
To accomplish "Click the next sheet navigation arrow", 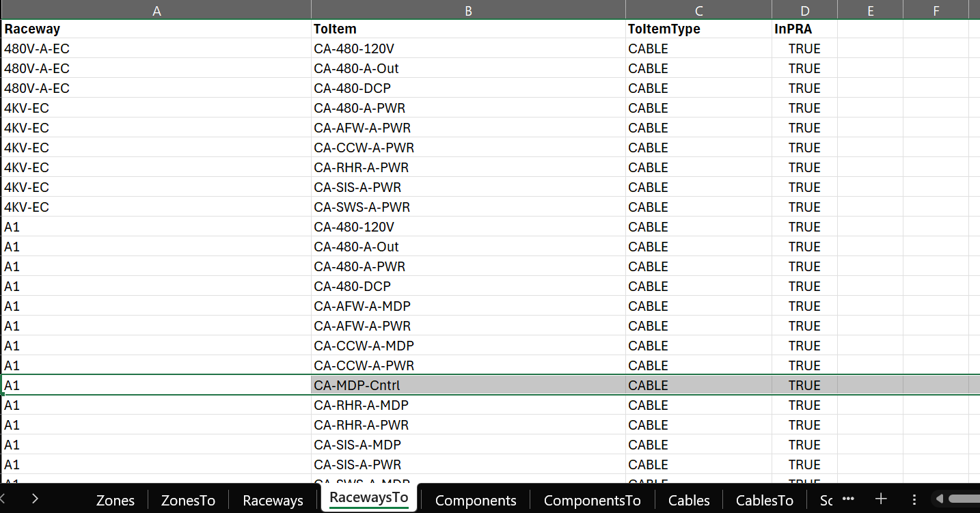I will [35, 499].
